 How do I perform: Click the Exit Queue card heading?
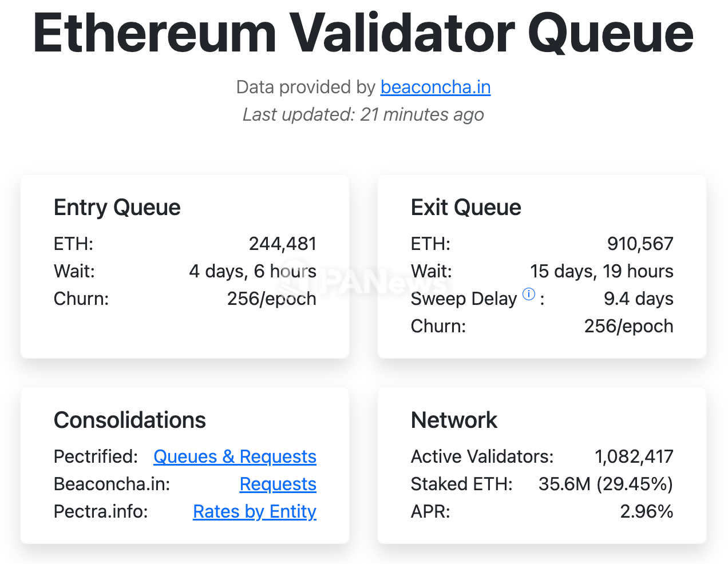tap(466, 207)
